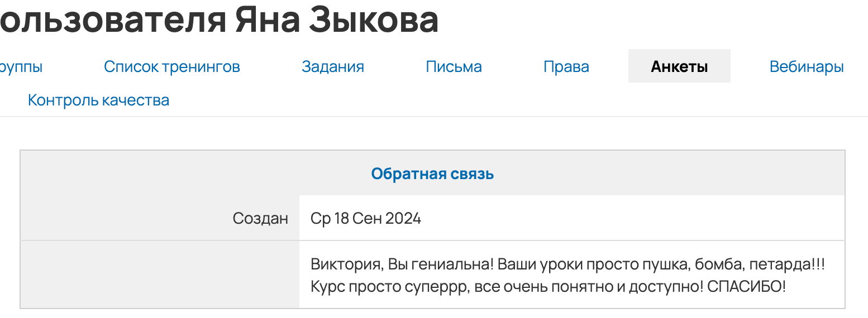Click the word "СПАСИБО!" in the feedback

pos(746,287)
